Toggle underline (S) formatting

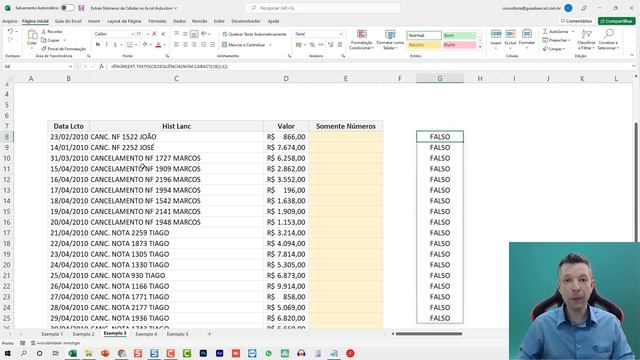click(x=115, y=45)
